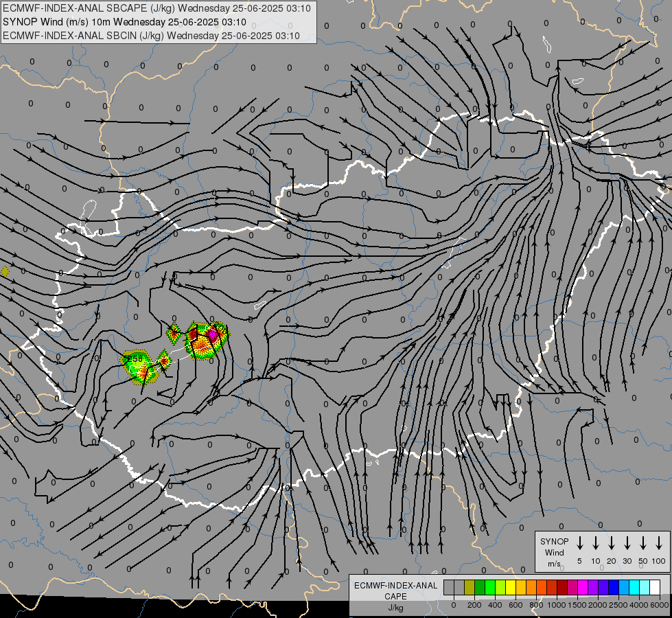This screenshot has width=672, height=618.
Task: Click the 600 value on the CAPE scale
Action: tap(515, 605)
